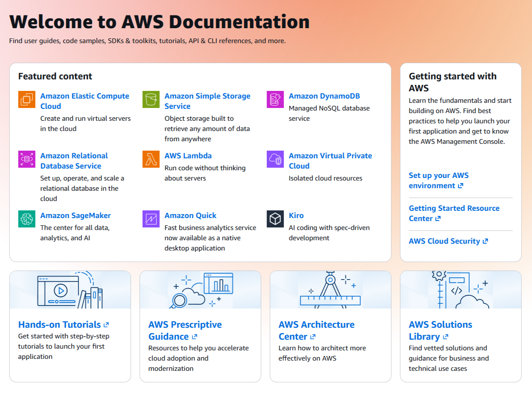
Task: Click the teal Amazon SageMaker icon
Action: click(27, 219)
